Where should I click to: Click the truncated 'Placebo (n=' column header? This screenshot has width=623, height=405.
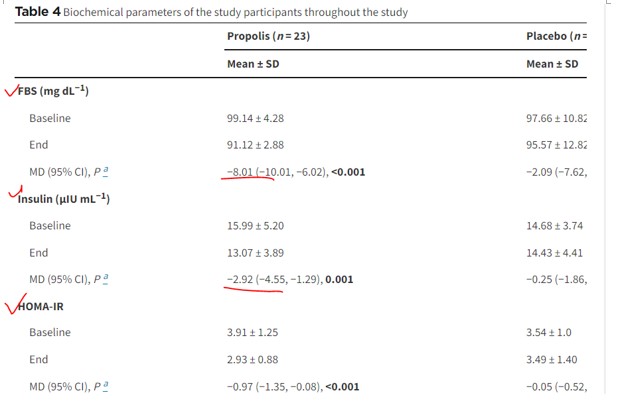pos(556,36)
